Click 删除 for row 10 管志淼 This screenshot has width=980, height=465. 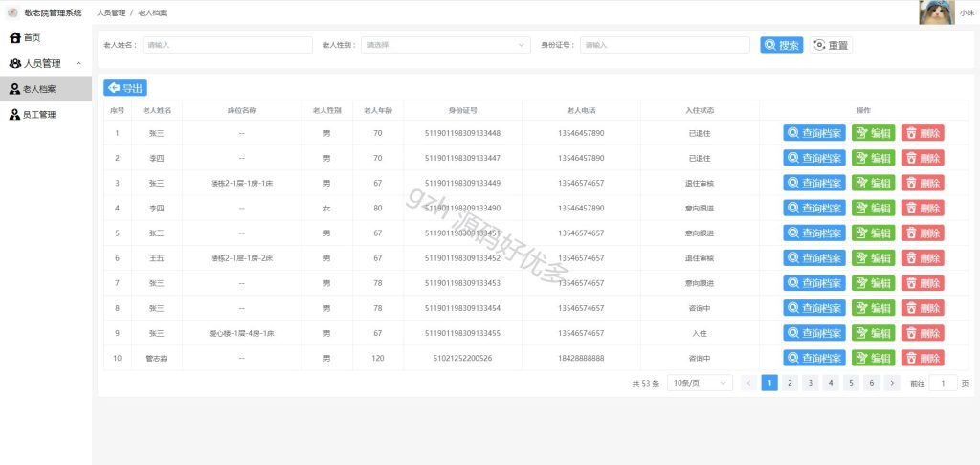tap(923, 358)
